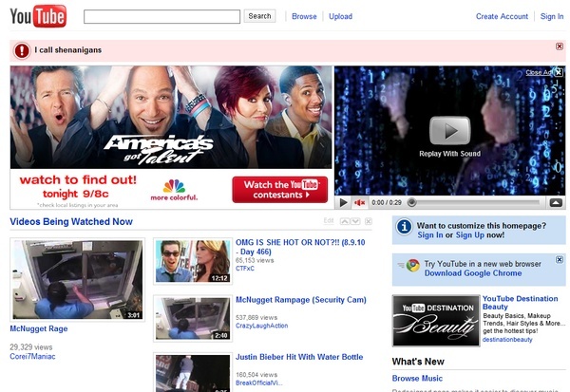Open the Justin Bieber water bottle thumbnail
Viewport: 570px width, 392px height.
(x=193, y=372)
